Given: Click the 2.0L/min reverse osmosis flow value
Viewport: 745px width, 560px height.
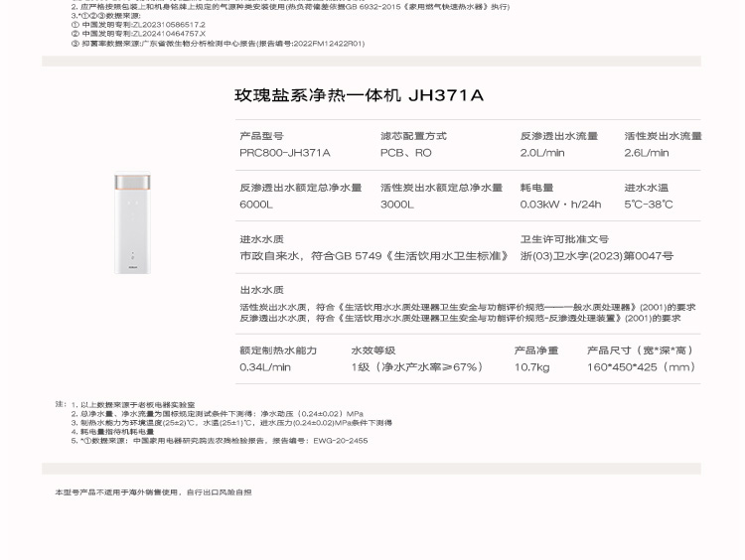Looking at the screenshot, I should (541, 153).
